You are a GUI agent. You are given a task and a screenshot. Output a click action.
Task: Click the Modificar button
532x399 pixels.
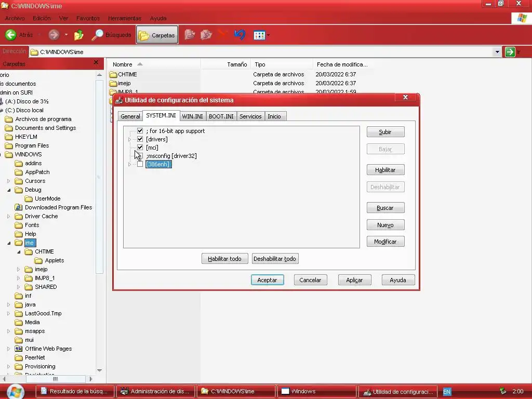point(385,242)
